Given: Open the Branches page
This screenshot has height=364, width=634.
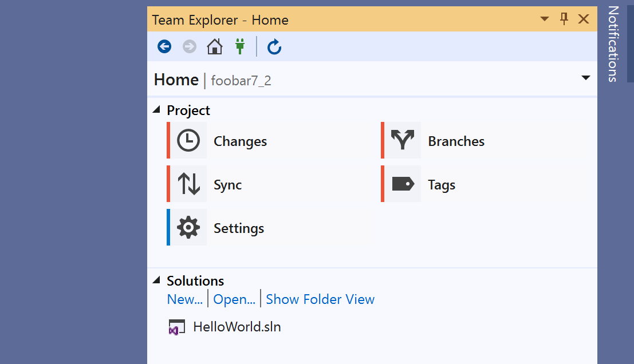Looking at the screenshot, I should click(x=456, y=141).
